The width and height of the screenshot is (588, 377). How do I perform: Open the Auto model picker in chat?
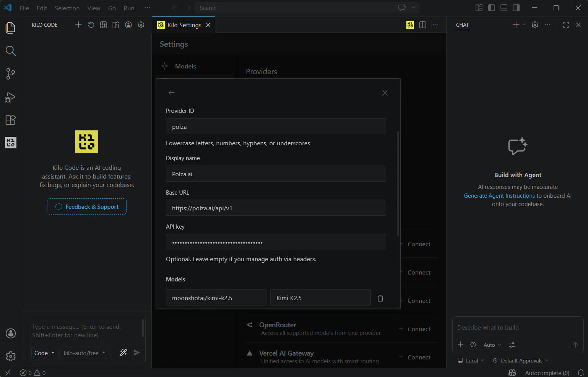pos(492,345)
